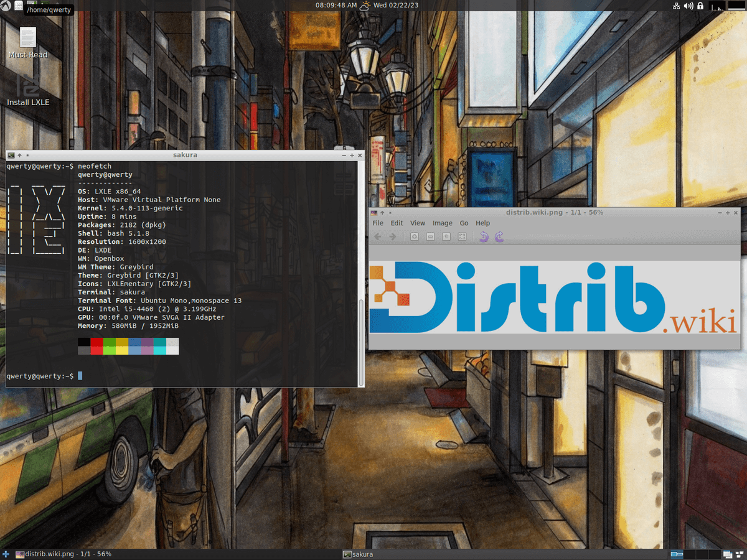Open the View menu in image viewer
The width and height of the screenshot is (747, 560).
point(418,223)
